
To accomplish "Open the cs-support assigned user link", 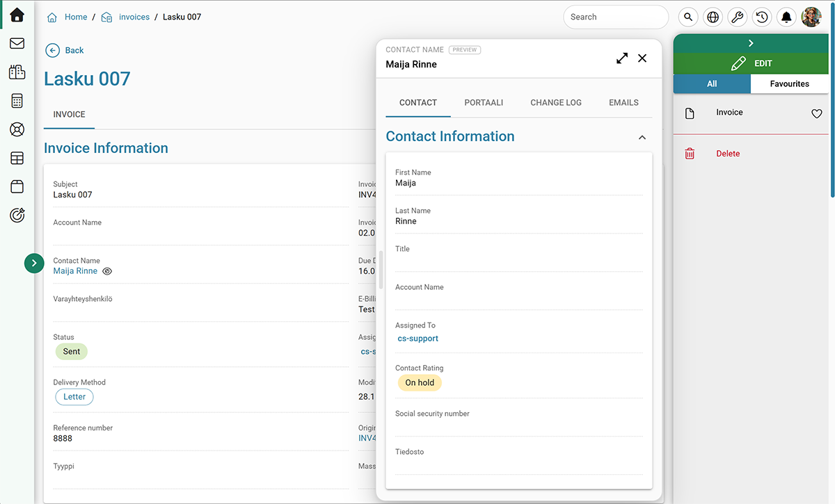I will coord(418,339).
